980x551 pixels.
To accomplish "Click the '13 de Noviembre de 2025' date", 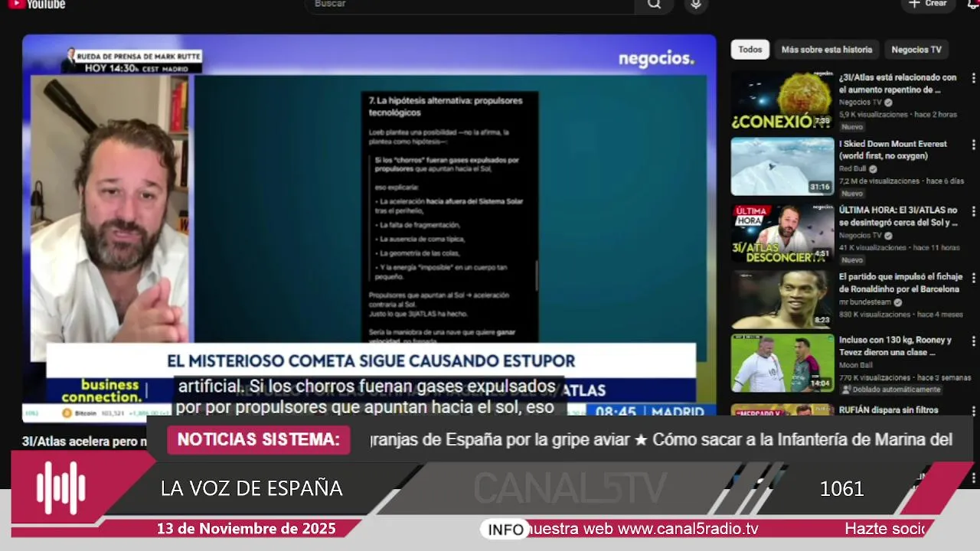I will [x=247, y=529].
